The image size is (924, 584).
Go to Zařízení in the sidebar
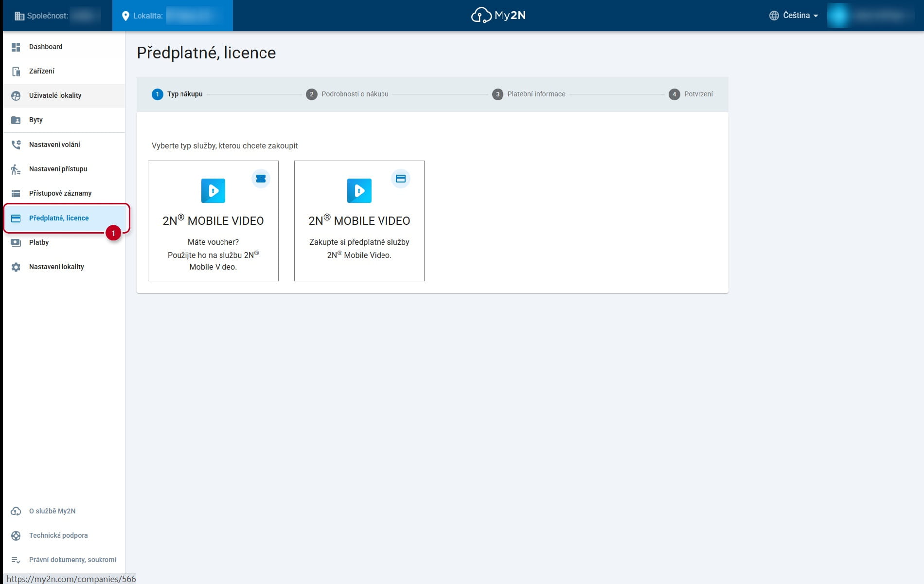pyautogui.click(x=64, y=71)
